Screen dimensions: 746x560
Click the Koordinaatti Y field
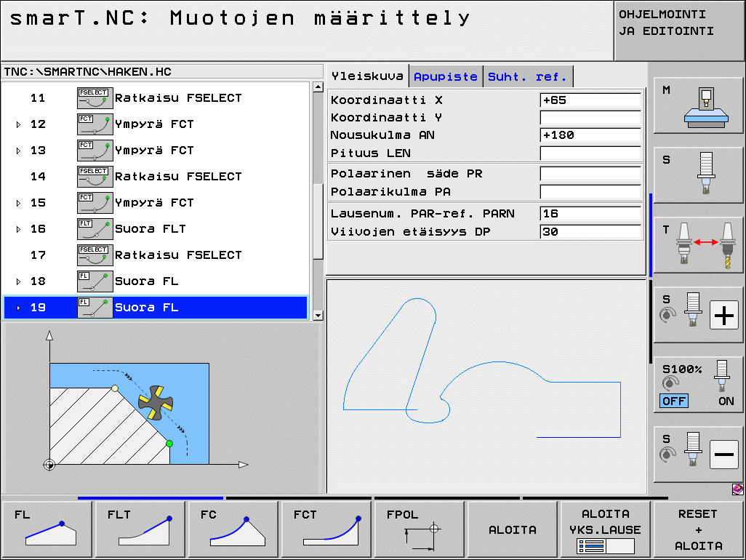[591, 118]
